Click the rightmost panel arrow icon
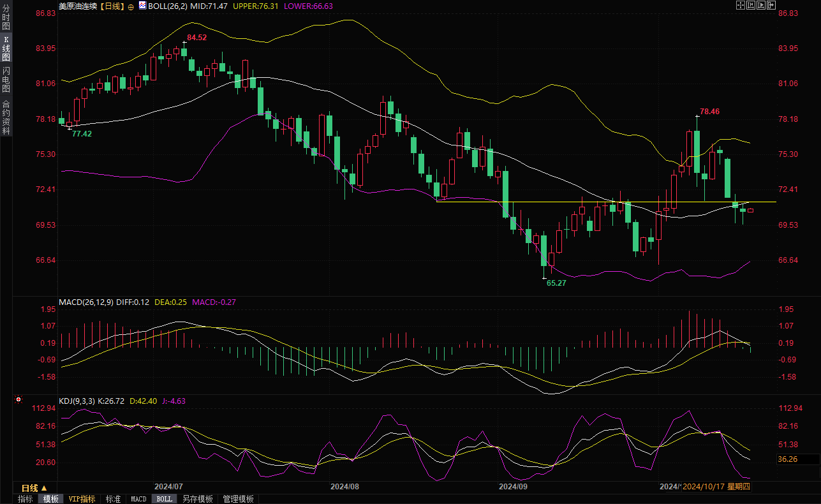This screenshot has width=821, height=504. (x=771, y=5)
